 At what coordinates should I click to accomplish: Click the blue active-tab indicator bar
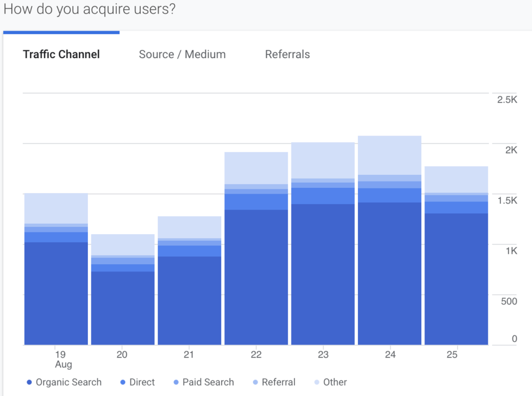pyautogui.click(x=61, y=33)
